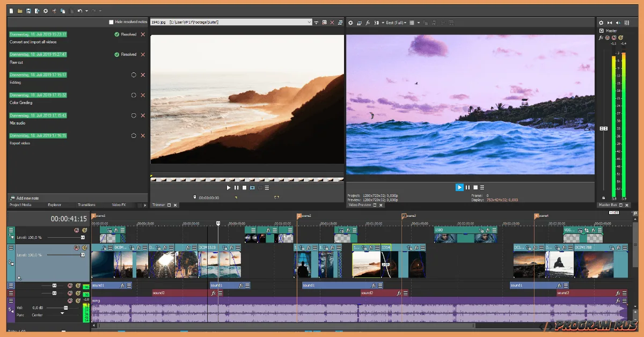Click the Copy icon in the main toolbar
This screenshot has height=337, width=644.
63,11
